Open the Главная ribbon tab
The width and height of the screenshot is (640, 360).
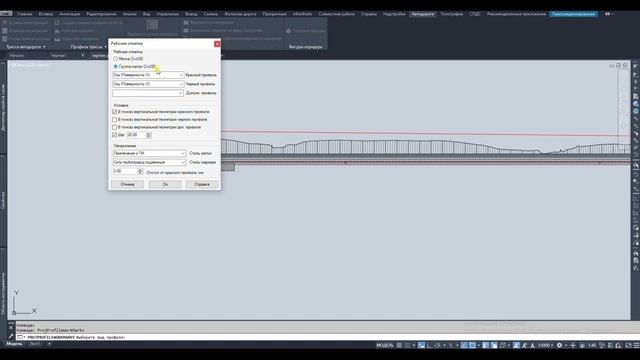click(x=24, y=14)
